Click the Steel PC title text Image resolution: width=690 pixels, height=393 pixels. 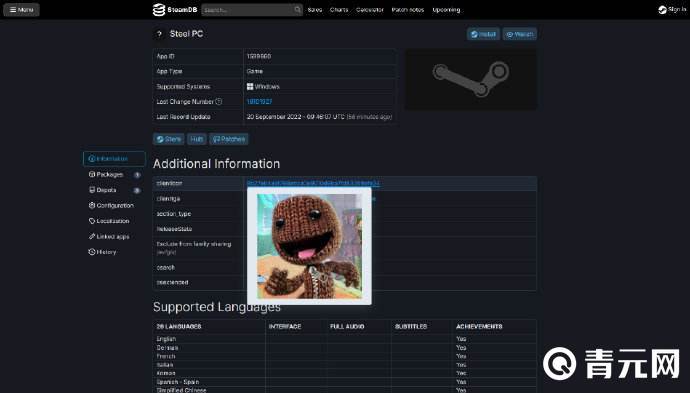(187, 34)
